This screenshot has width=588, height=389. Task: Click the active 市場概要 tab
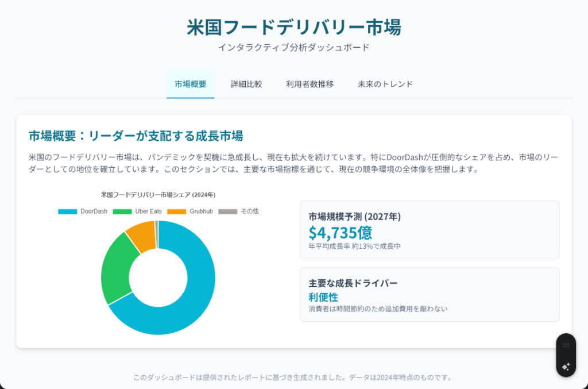pyautogui.click(x=191, y=84)
